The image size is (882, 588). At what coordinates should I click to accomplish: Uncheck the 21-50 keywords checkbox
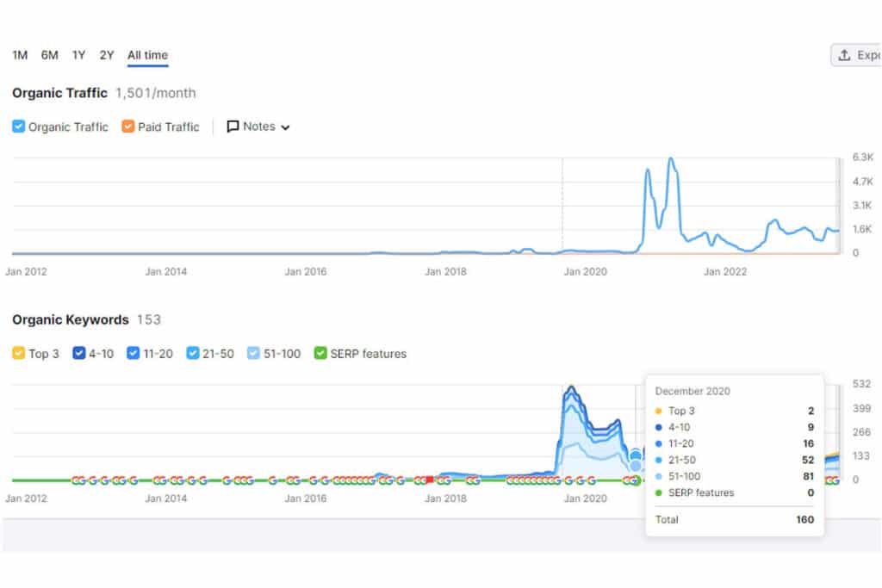[x=192, y=354]
